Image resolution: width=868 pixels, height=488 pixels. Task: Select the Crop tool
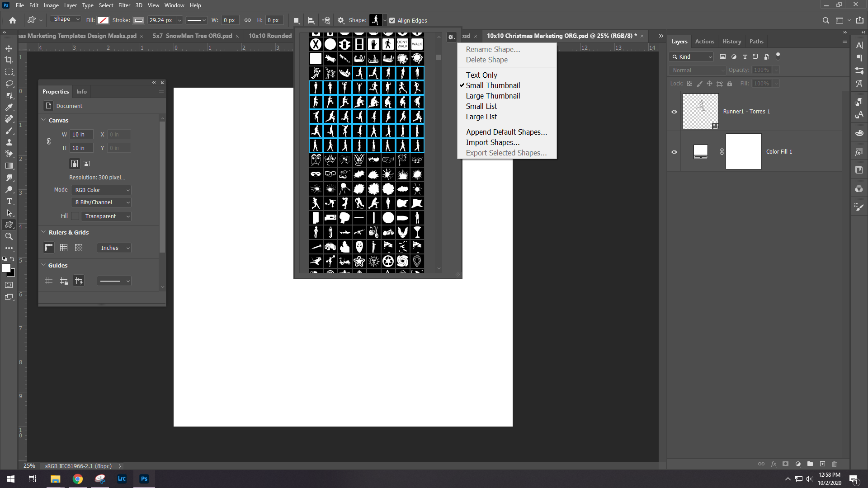pos(9,60)
